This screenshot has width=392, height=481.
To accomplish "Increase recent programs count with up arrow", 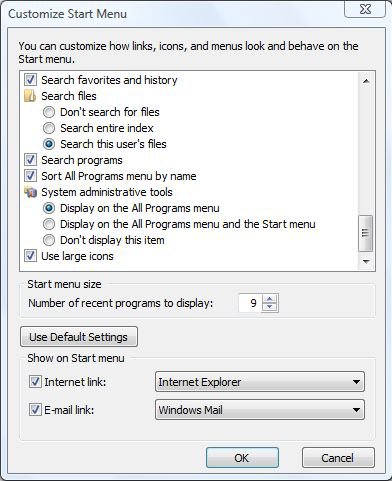I will [270, 299].
